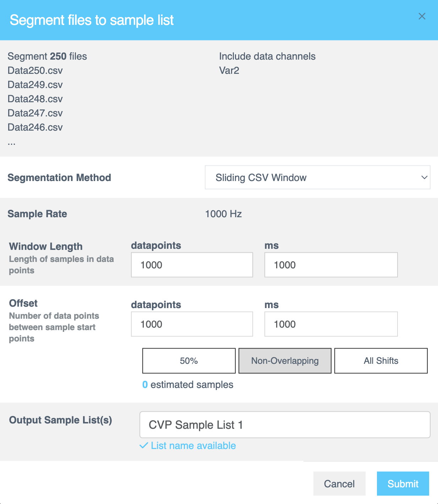This screenshot has width=438, height=504.
Task: Open the Segmentation Method dropdown
Action: (x=317, y=177)
